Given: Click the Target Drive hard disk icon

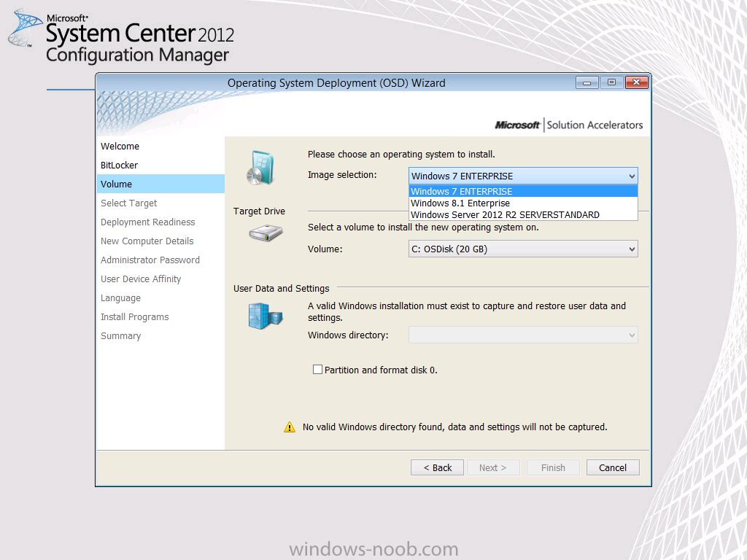Looking at the screenshot, I should (x=266, y=233).
